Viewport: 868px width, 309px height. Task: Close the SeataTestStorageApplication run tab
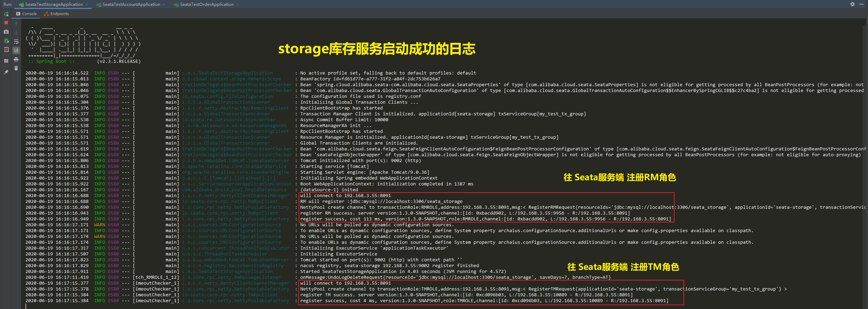pyautogui.click(x=87, y=4)
